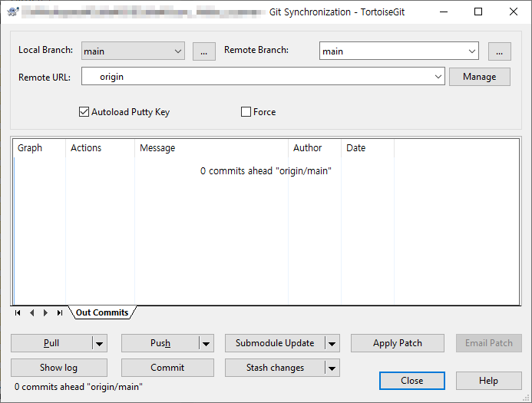Click the Email Patch button
Viewport: 532px width, 403px height.
pos(488,343)
